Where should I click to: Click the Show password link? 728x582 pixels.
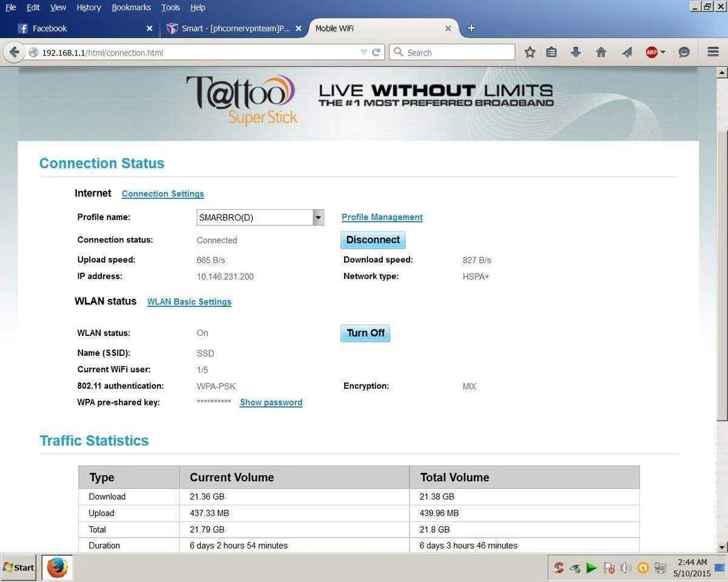(271, 403)
